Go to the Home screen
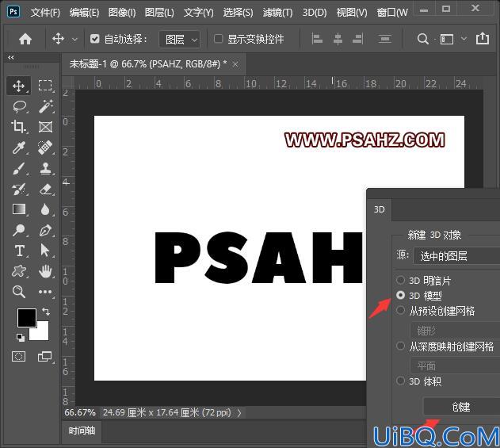This screenshot has width=500, height=448. click(x=25, y=39)
